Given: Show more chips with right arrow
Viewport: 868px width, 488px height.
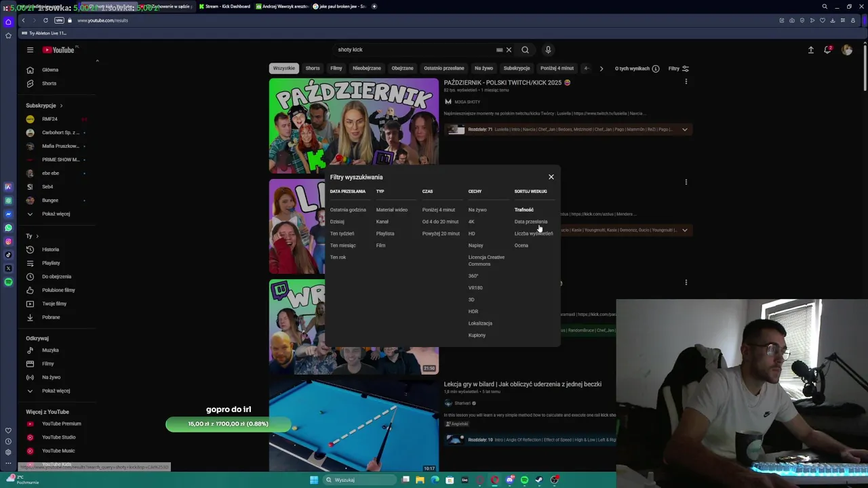Looking at the screenshot, I should click(x=601, y=68).
